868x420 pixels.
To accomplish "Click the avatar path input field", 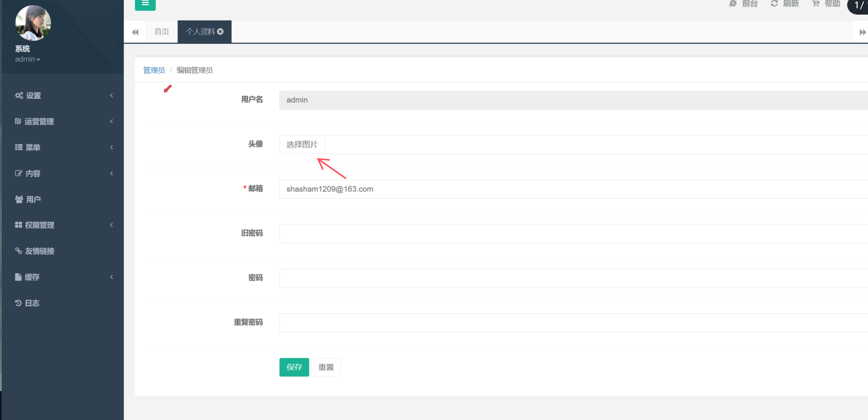I will point(596,145).
